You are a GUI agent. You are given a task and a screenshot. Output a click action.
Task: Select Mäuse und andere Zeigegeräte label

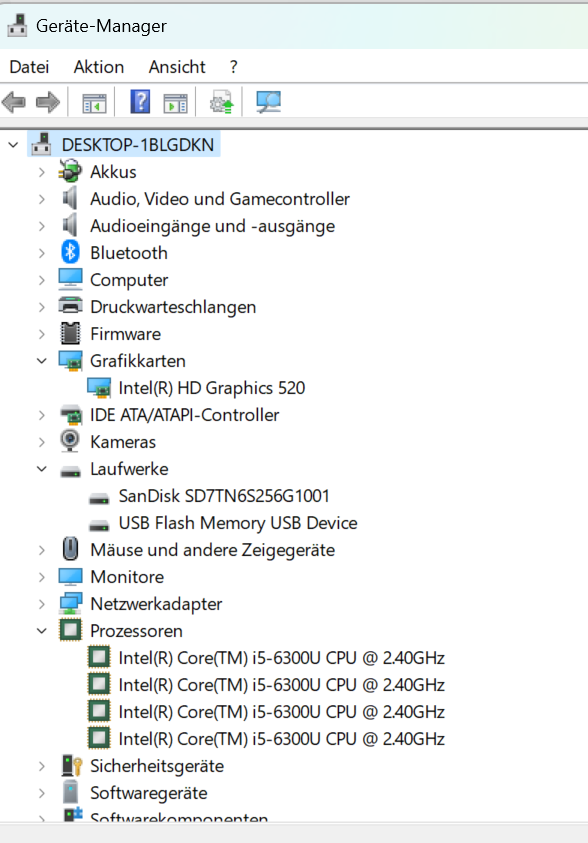pyautogui.click(x=212, y=550)
